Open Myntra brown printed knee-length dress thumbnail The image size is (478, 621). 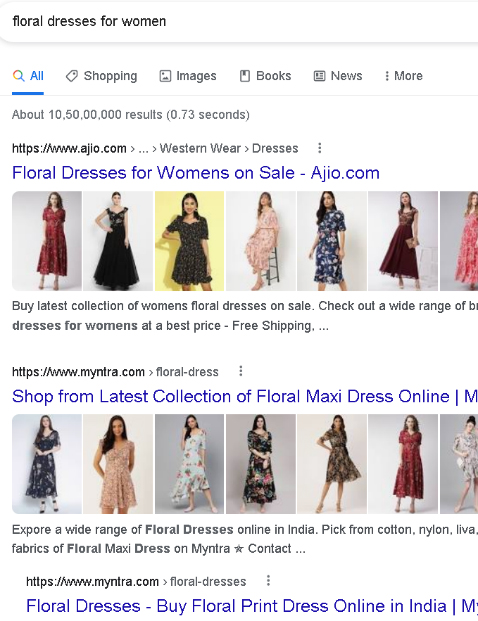click(332, 464)
